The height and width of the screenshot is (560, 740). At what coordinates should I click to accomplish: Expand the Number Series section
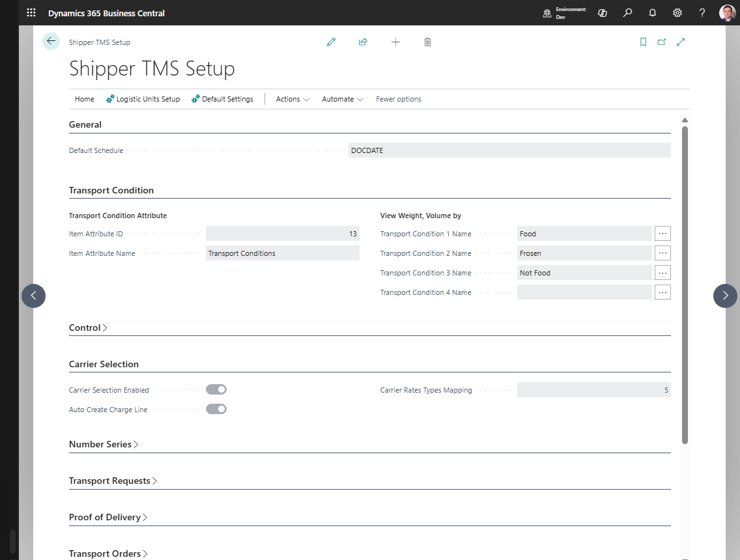point(104,444)
